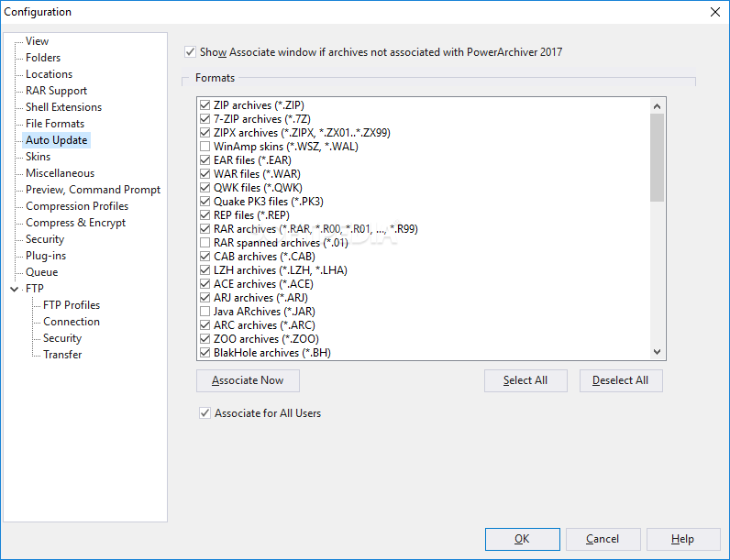Select Auto Update tree item
Viewport: 730px width, 560px height.
tap(56, 140)
